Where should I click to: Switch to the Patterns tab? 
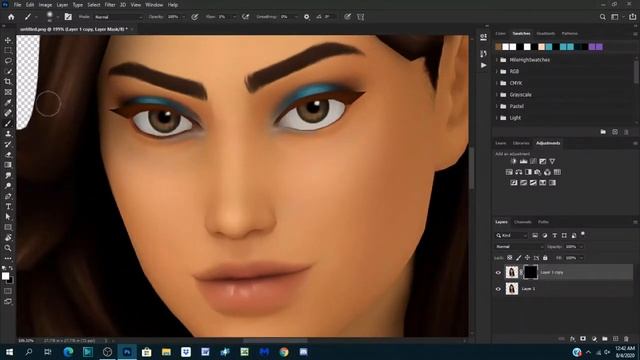(x=569, y=33)
